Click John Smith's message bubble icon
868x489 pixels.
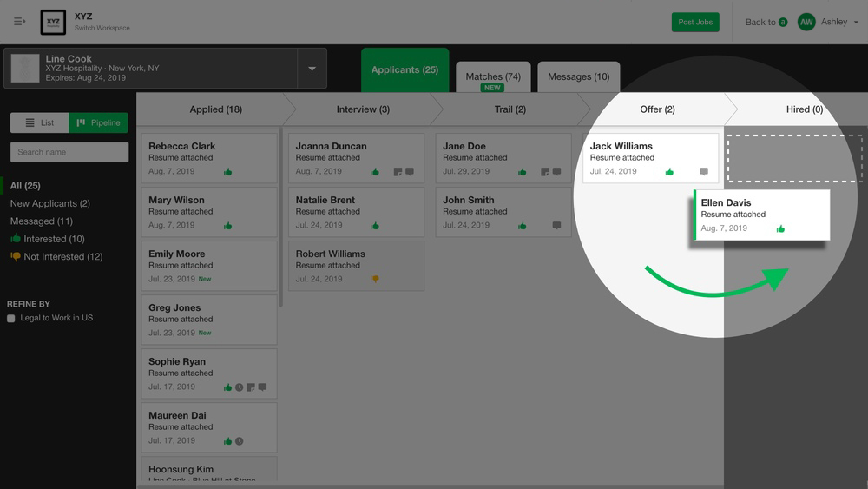[557, 226]
